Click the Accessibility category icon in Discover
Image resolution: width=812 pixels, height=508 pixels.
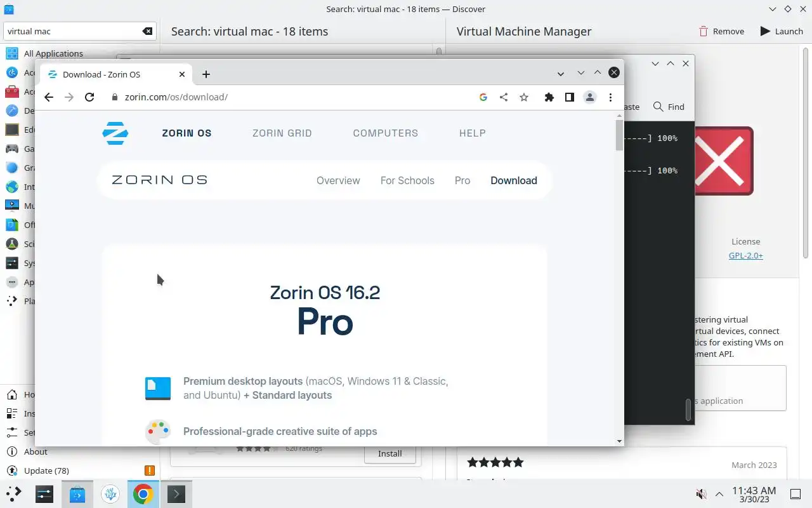tap(12, 72)
